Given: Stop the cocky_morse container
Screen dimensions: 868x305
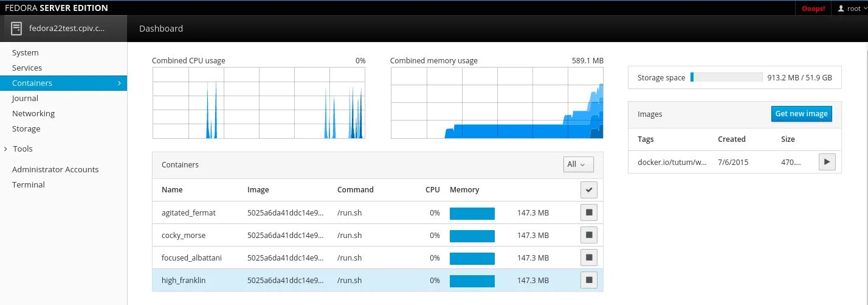Looking at the screenshot, I should point(588,235).
